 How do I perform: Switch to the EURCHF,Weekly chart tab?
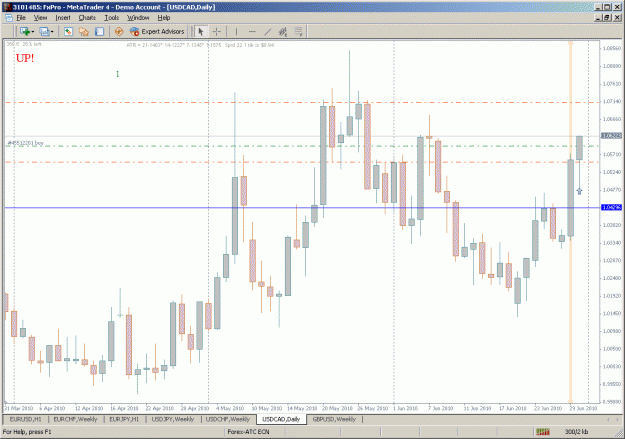click(x=75, y=419)
